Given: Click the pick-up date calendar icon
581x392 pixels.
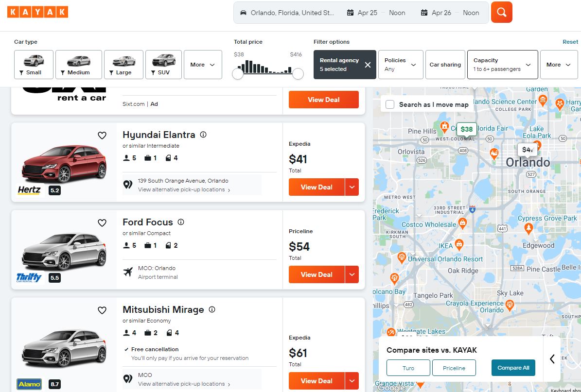Looking at the screenshot, I should tap(350, 13).
